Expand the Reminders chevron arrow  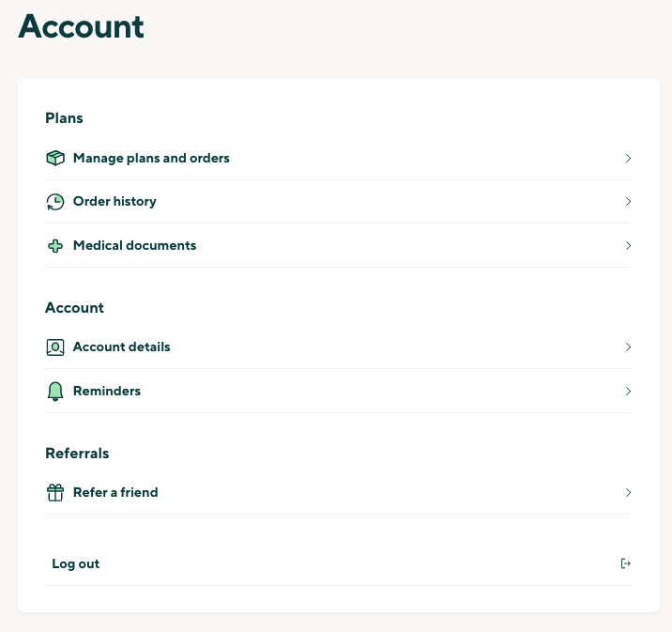[x=628, y=391]
